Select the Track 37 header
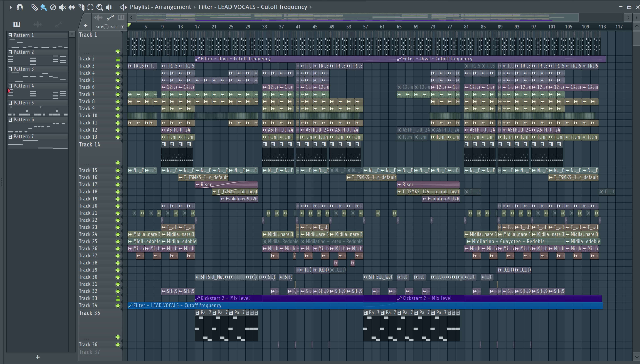This screenshot has width=640, height=364. (x=100, y=352)
